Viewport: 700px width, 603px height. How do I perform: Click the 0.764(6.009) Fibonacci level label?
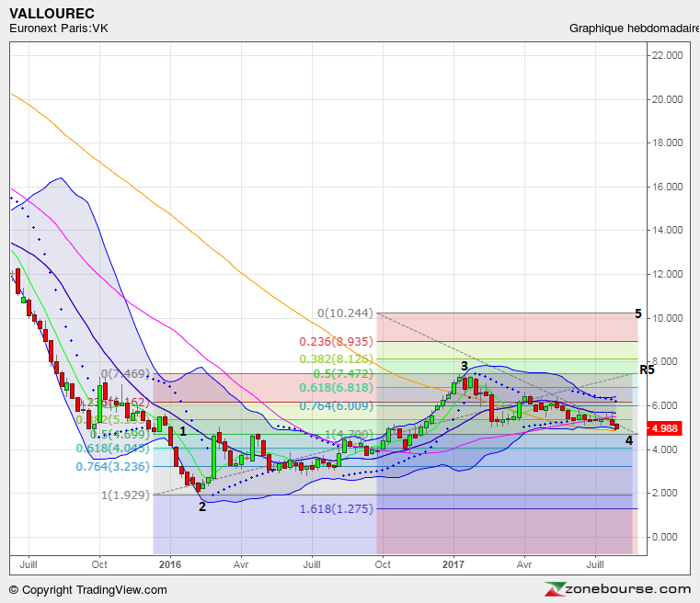(x=336, y=406)
